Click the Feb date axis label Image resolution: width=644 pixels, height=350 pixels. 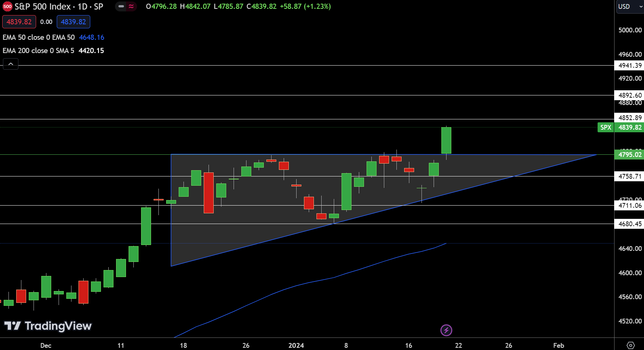559,346
